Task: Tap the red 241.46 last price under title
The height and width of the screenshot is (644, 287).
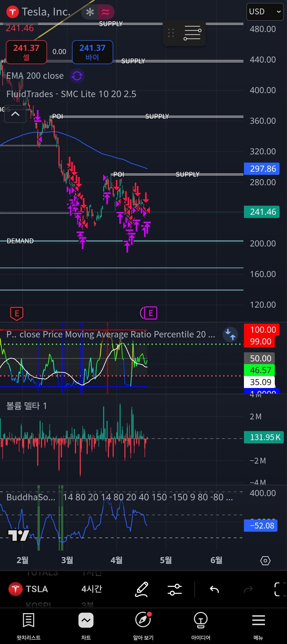Action: [x=20, y=28]
